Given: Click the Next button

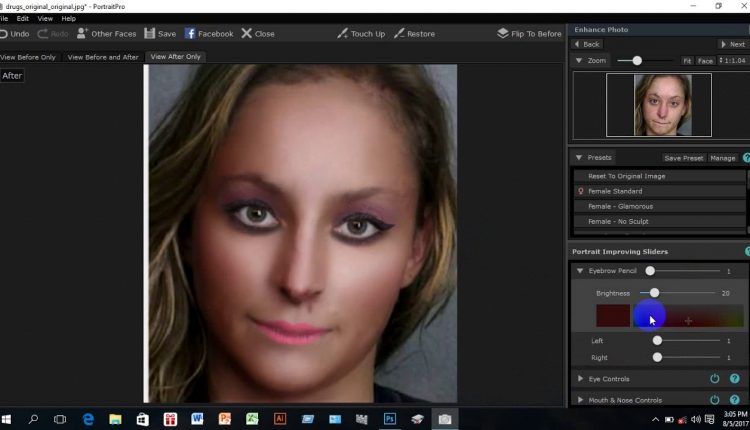Looking at the screenshot, I should pyautogui.click(x=732, y=44).
